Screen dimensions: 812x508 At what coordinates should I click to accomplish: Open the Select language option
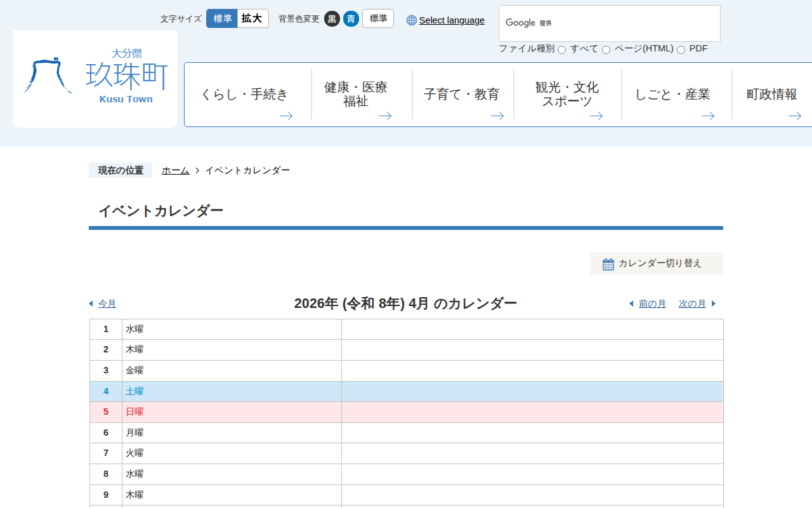[452, 20]
